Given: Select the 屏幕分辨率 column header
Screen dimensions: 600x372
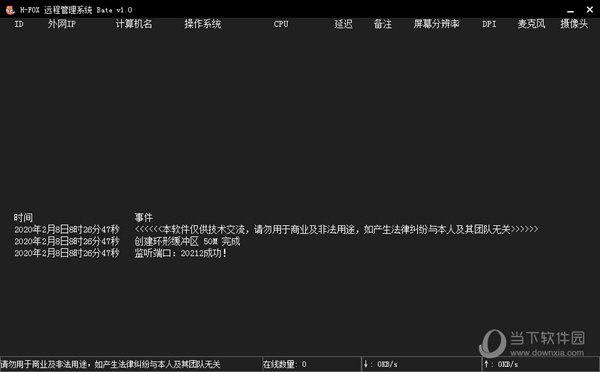Looking at the screenshot, I should tap(436, 24).
